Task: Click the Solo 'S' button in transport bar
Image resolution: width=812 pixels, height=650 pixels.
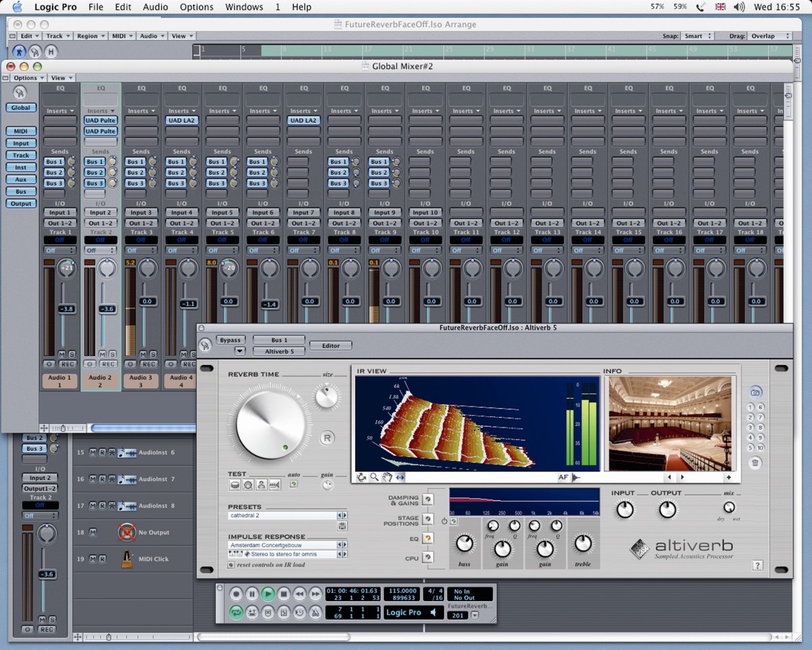Action: [x=284, y=612]
